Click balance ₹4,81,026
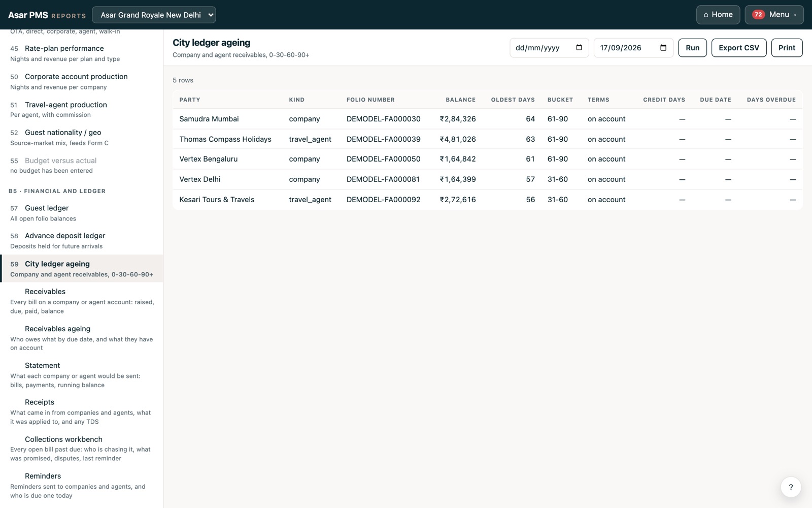Screen dimensions: 812x508 458,139
